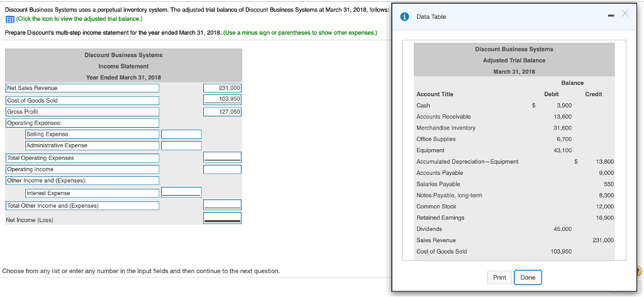Click the 'Cash' row in the trial balance
Screen dimensions: 644x297
tap(514, 106)
